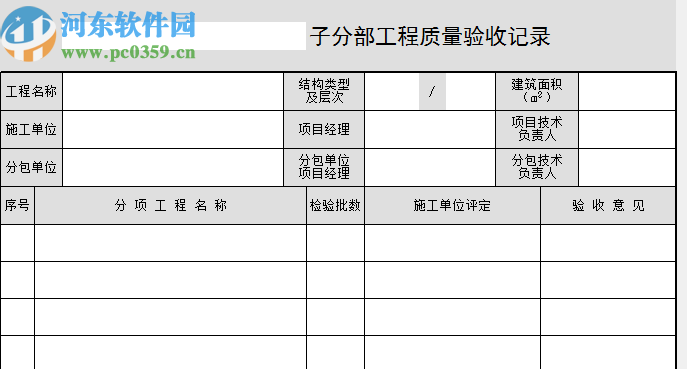Select the 建筑面积 label cell

click(x=537, y=92)
